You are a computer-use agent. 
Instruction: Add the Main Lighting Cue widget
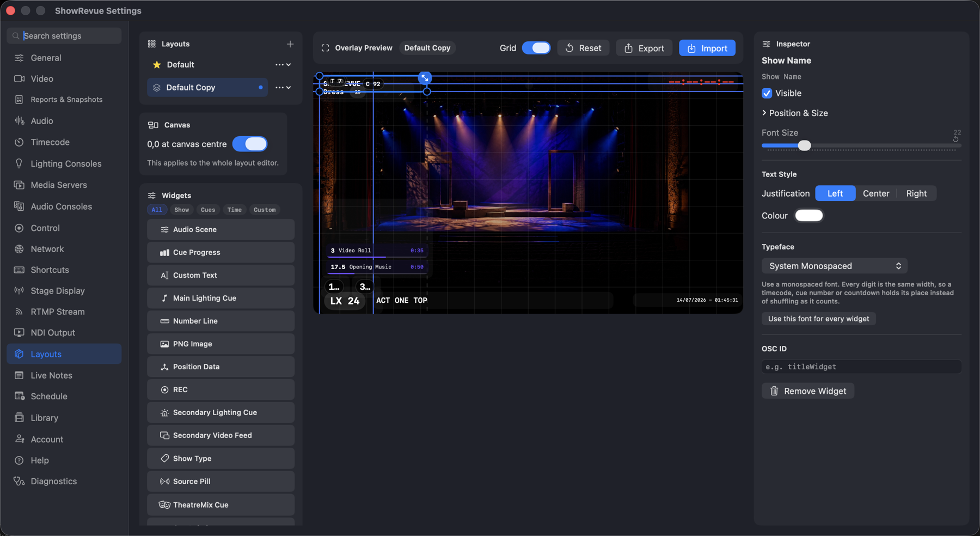tap(220, 299)
